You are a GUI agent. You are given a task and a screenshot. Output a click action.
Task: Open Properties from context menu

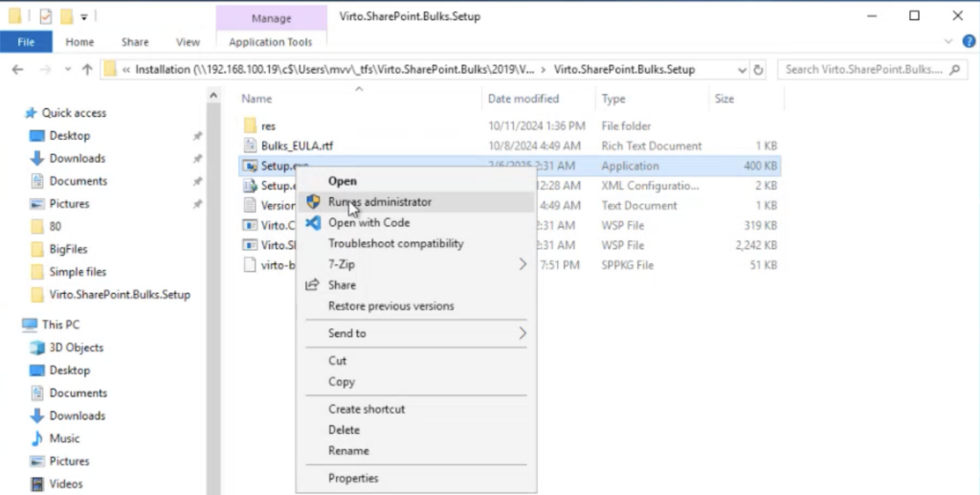(415, 478)
